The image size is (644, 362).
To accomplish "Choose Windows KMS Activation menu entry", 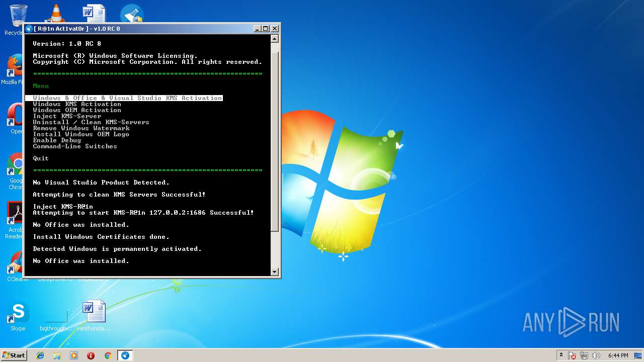I will (x=77, y=104).
